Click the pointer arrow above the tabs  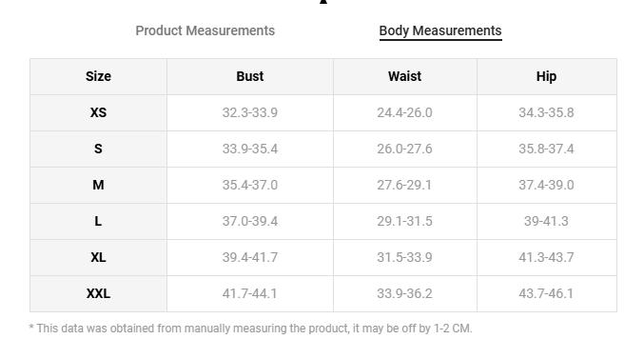[x=323, y=2]
